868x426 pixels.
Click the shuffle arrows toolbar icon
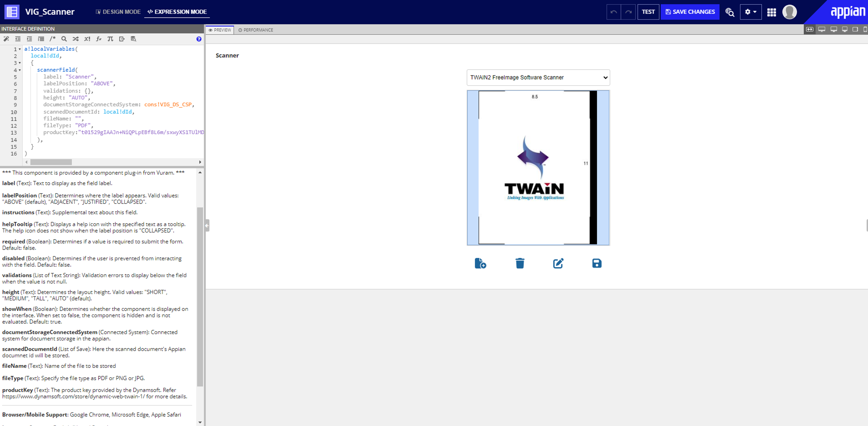75,39
